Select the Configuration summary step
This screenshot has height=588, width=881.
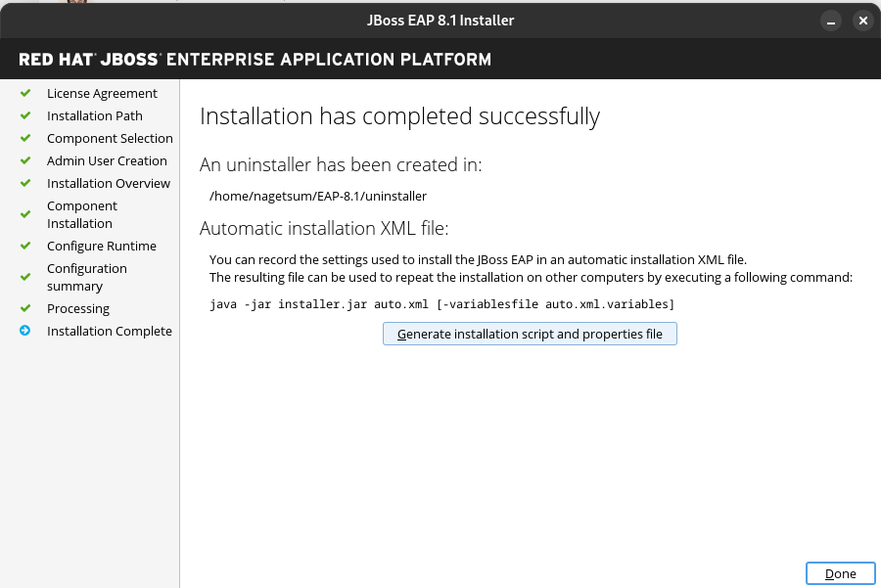(87, 278)
